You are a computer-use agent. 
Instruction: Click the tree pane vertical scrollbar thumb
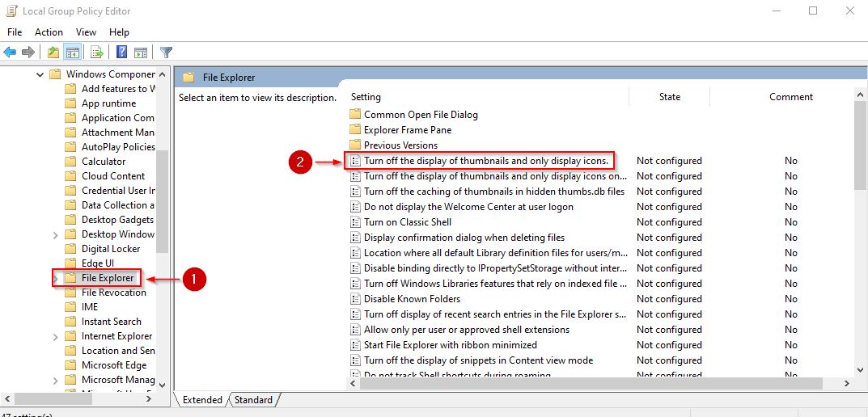[162, 200]
